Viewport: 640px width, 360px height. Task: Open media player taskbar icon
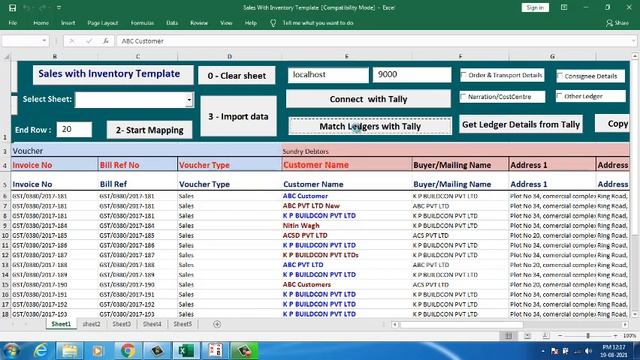[98, 351]
